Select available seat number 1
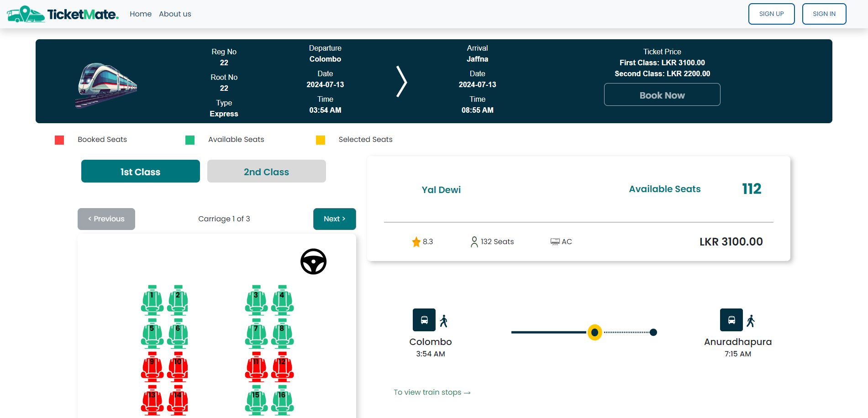Screen dimensions: 868x418 152,300
